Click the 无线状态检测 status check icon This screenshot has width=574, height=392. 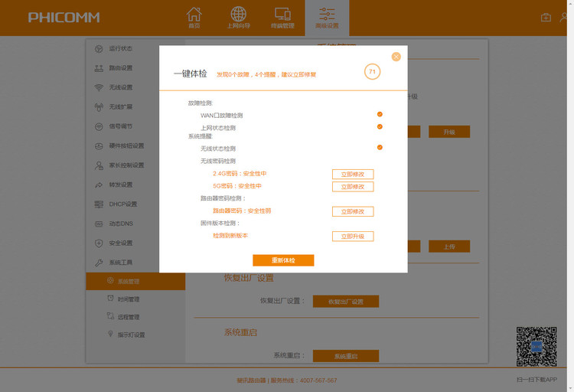pyautogui.click(x=380, y=147)
